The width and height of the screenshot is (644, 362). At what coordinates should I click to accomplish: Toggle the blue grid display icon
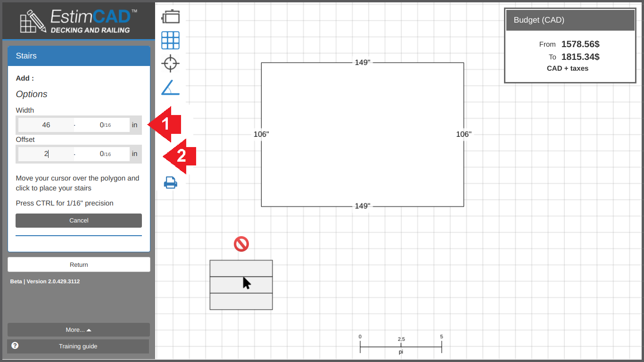point(170,40)
